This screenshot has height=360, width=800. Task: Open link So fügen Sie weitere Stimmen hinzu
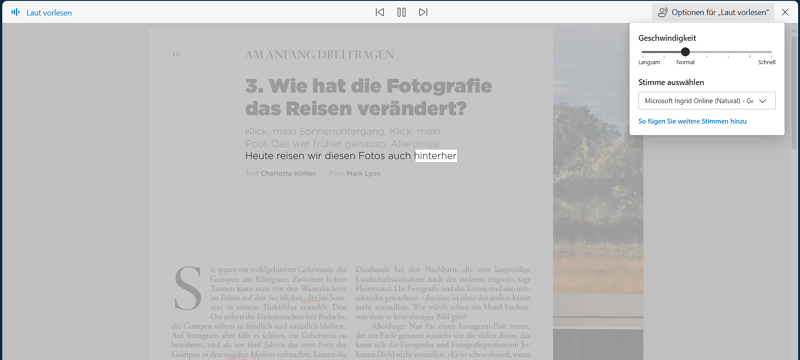[x=692, y=121]
